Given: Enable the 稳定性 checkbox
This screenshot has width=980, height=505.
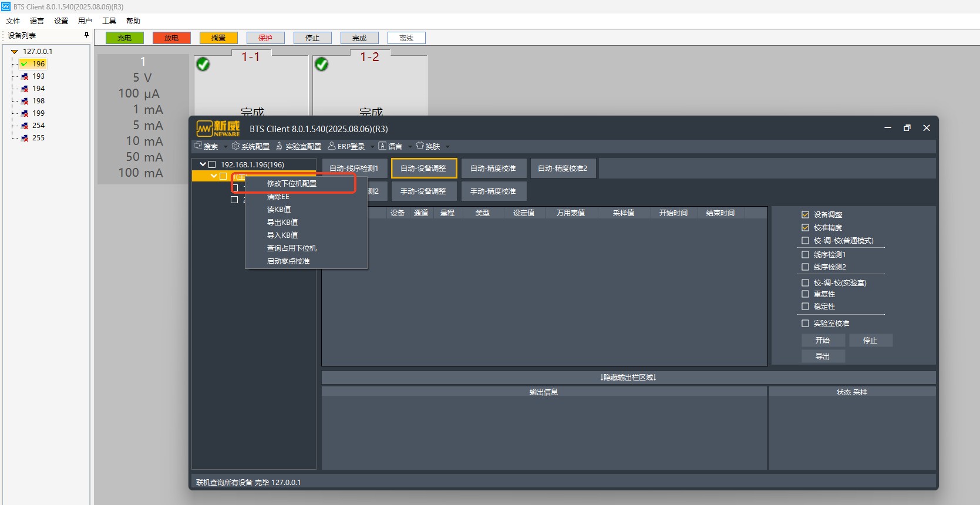Looking at the screenshot, I should 805,306.
